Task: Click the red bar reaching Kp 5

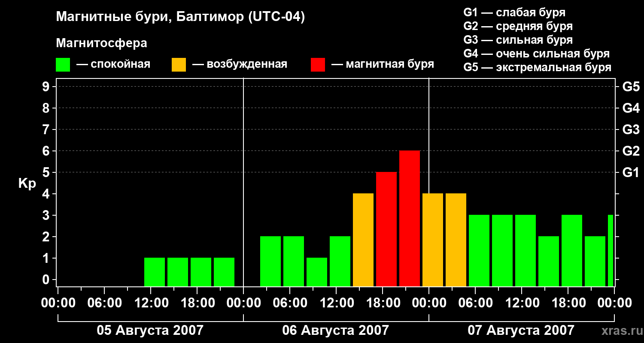Action: click(x=386, y=229)
